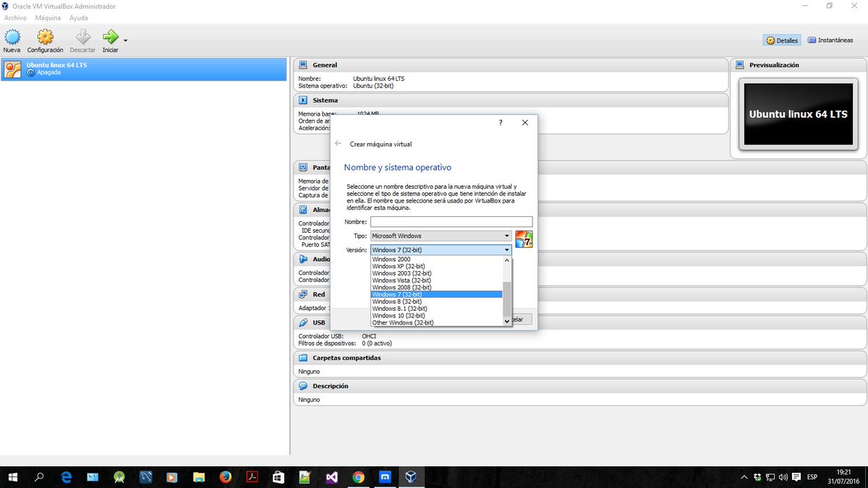Select highlighted Windows 7 (32-bit) list entry
Screen dimensions: 868x488
click(x=436, y=294)
